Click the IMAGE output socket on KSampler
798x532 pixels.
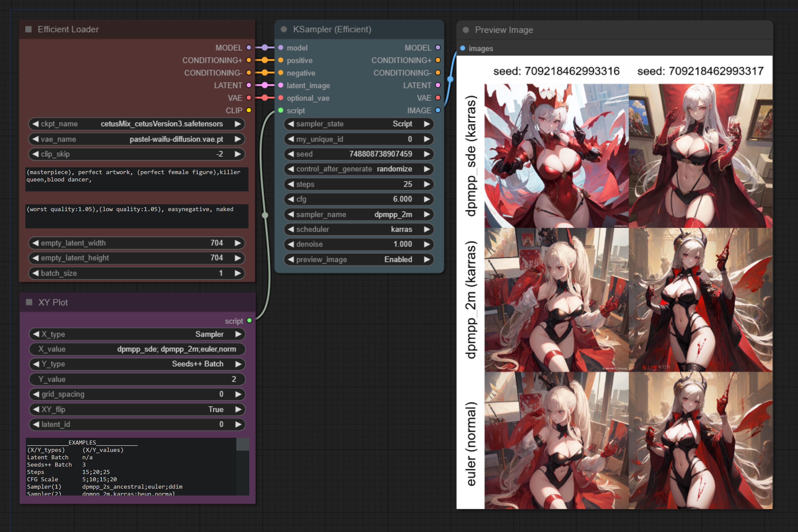(x=438, y=110)
